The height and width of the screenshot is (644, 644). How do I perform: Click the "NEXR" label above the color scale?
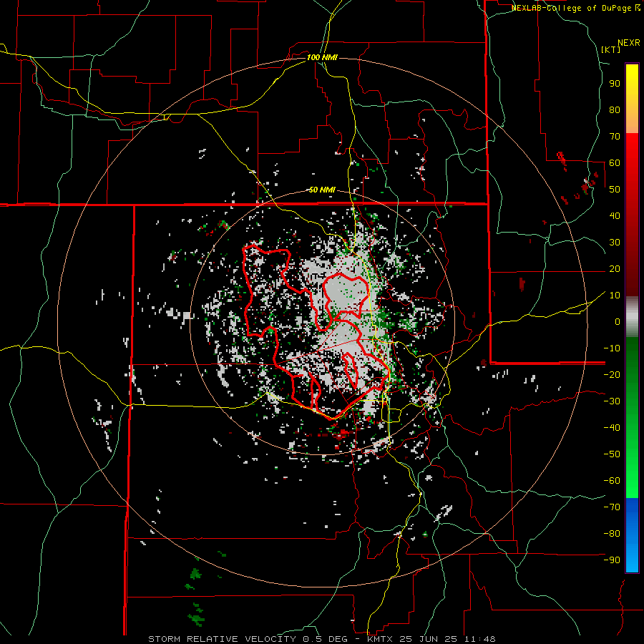(x=629, y=43)
